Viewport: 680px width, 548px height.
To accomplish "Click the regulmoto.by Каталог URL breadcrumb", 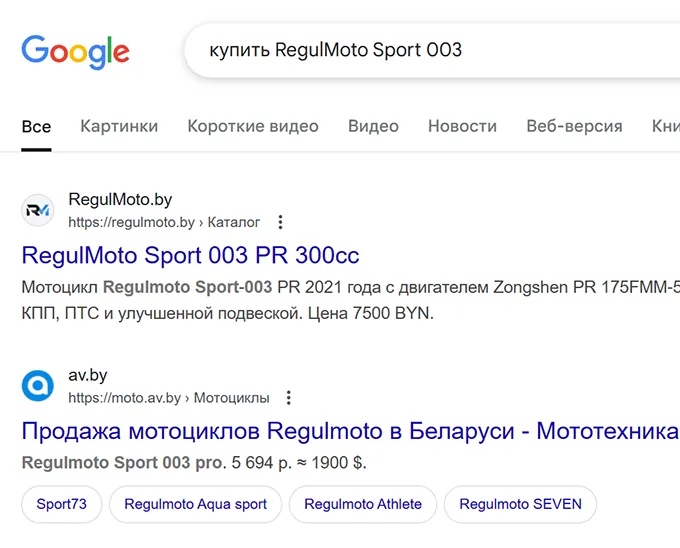I will pos(164,222).
